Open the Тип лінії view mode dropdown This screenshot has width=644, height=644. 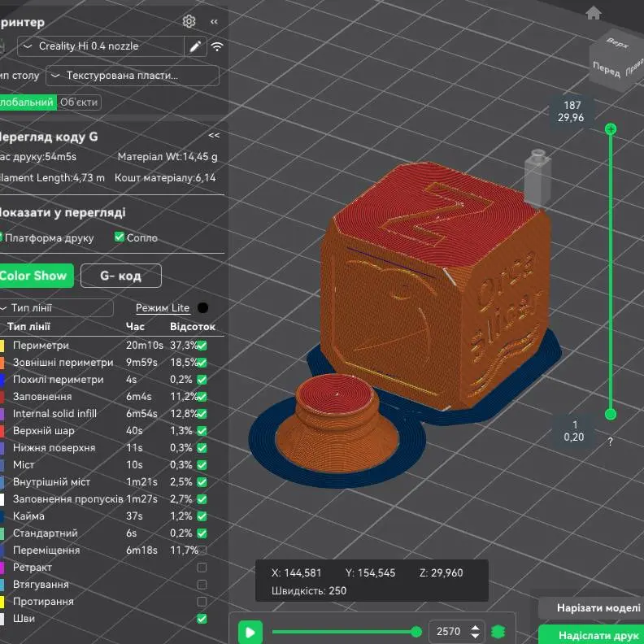56,307
